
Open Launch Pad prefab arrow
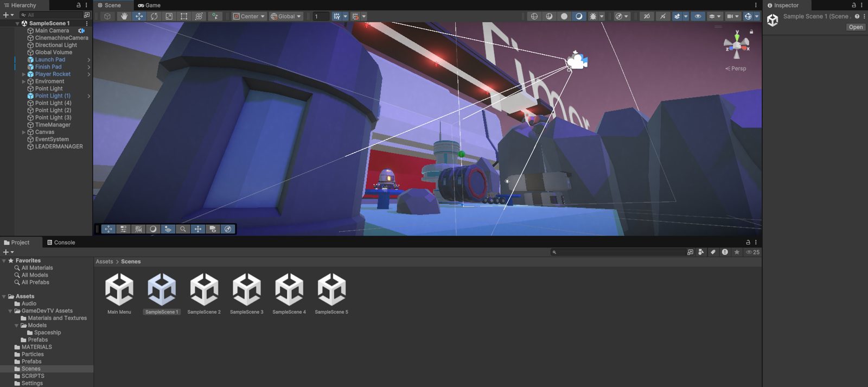[x=88, y=60]
